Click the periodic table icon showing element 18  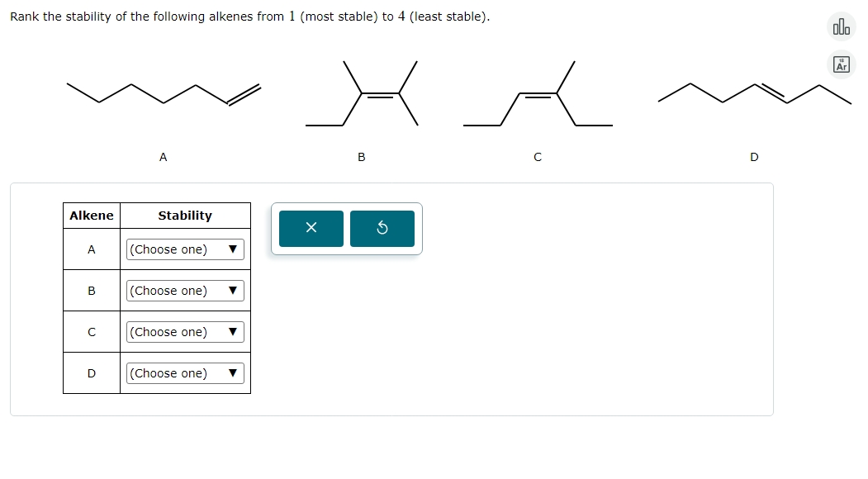[842, 64]
